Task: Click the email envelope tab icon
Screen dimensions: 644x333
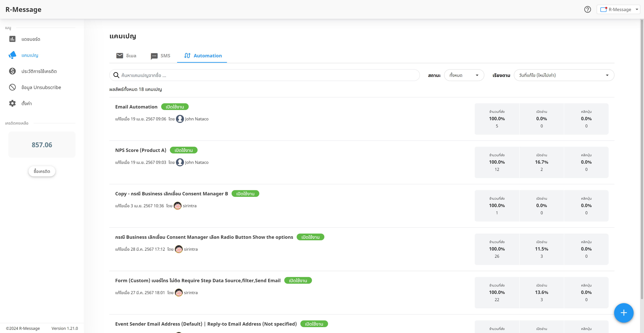Action: point(120,55)
